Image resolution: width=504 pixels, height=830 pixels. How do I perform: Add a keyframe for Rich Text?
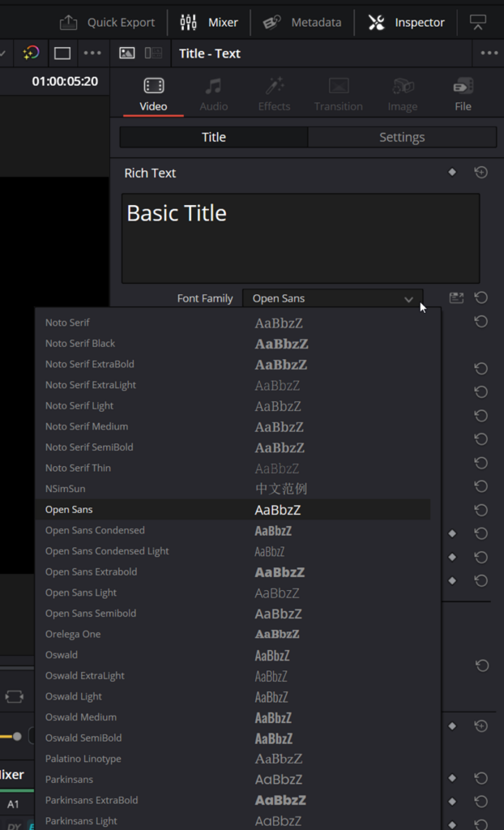tap(452, 173)
